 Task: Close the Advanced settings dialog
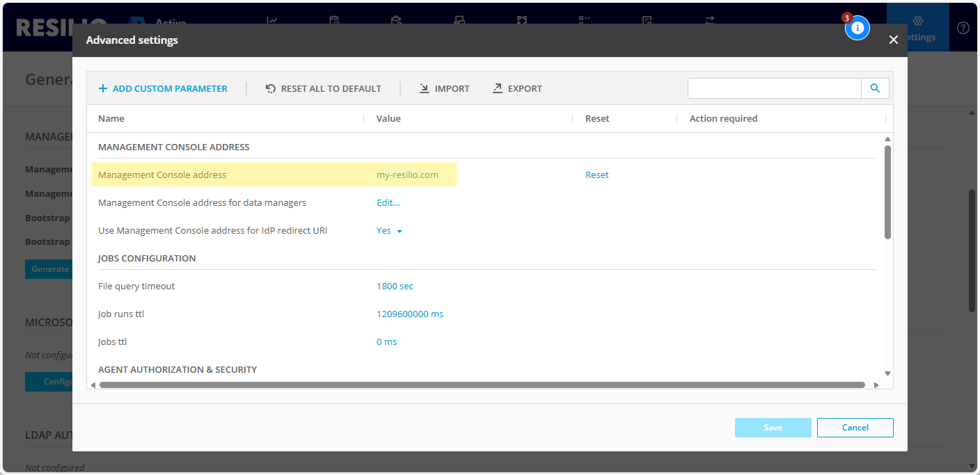(894, 40)
